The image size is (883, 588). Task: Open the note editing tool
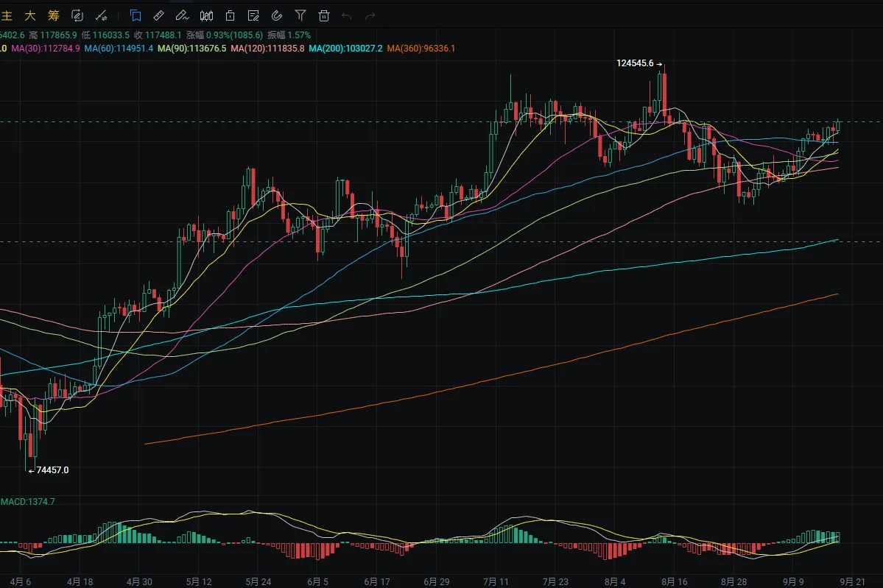point(253,15)
